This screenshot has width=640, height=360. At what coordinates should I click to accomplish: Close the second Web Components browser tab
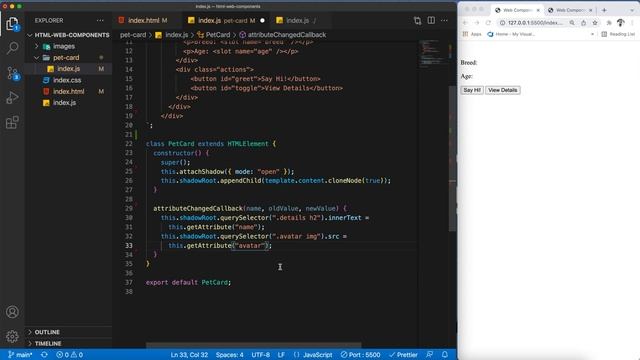tap(590, 10)
